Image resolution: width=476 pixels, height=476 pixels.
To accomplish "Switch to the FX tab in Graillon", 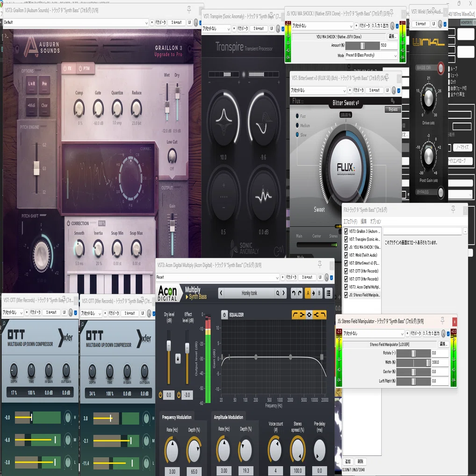I will (x=68, y=69).
